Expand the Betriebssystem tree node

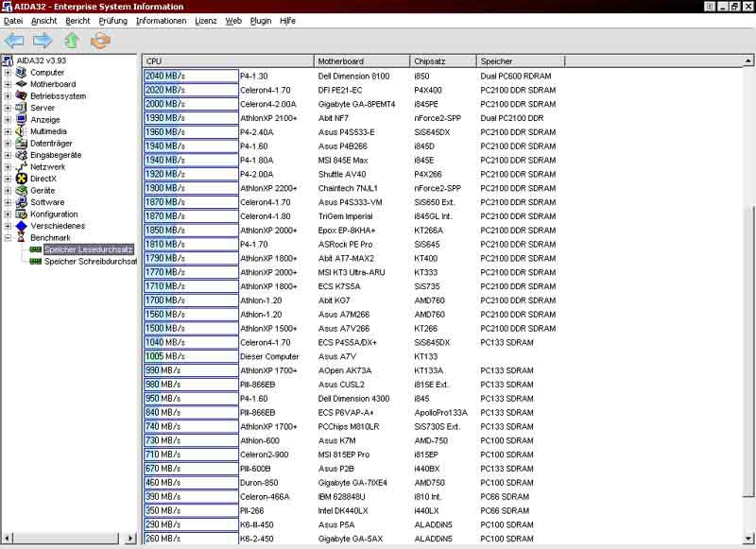pos(8,96)
